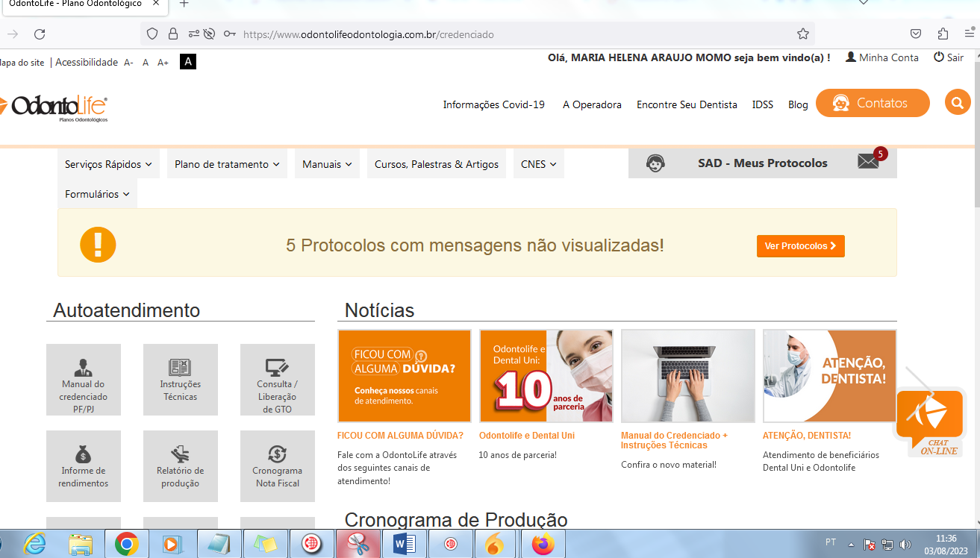Close the OdontoLife browser tab
Screen dimensions: 980x558
click(x=155, y=4)
